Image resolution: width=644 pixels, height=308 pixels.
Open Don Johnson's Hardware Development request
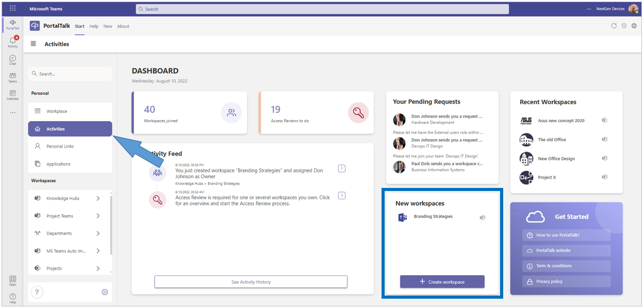point(438,120)
